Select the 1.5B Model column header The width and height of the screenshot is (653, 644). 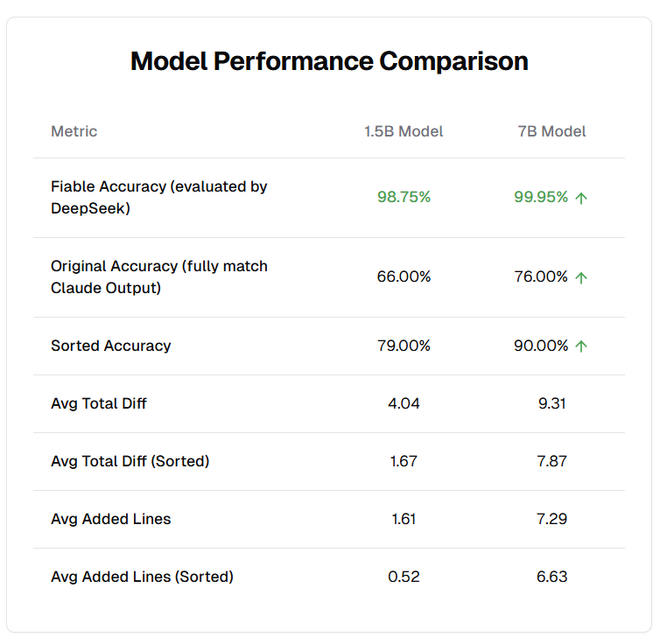404,131
